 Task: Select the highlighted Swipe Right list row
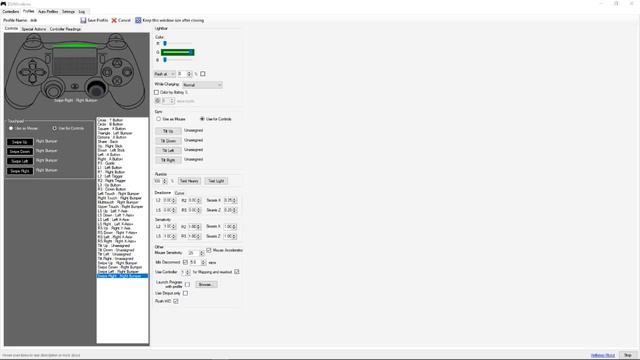pyautogui.click(x=122, y=276)
